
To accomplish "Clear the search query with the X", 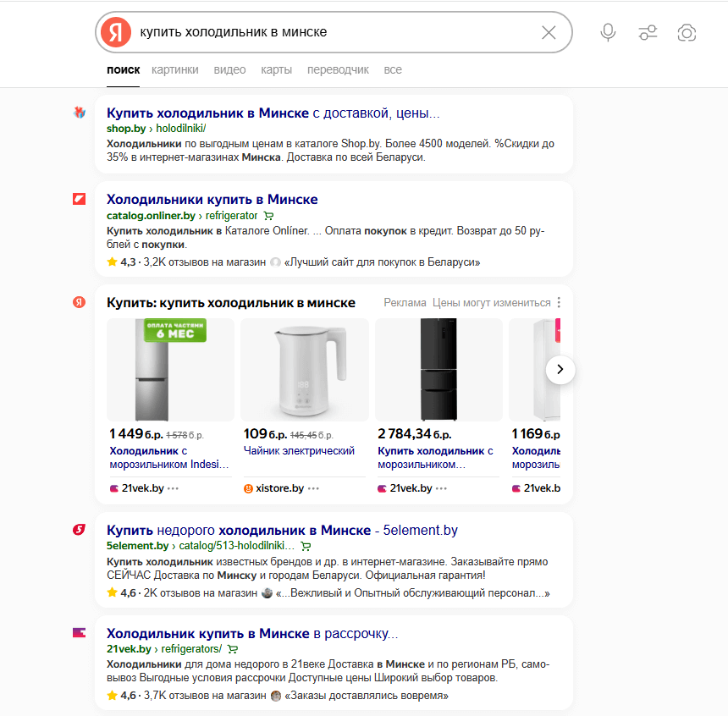I will coord(549,32).
